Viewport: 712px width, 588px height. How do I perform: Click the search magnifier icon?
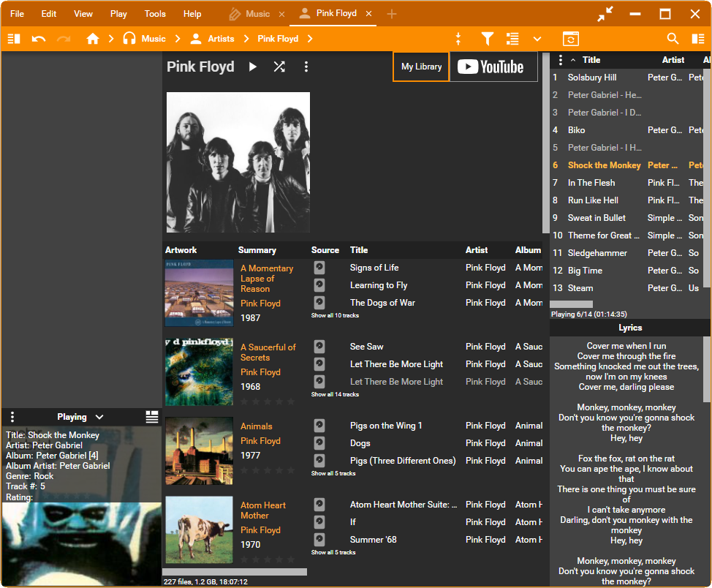click(673, 39)
